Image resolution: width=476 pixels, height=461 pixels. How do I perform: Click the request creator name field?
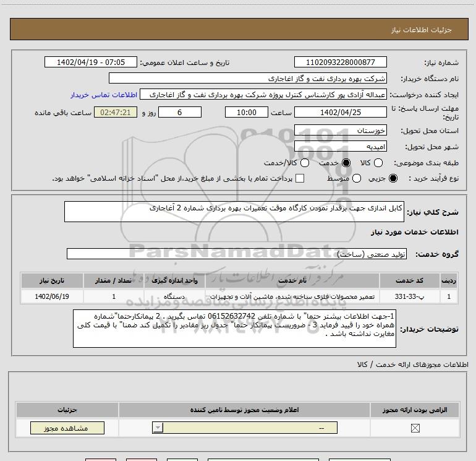pos(263,95)
